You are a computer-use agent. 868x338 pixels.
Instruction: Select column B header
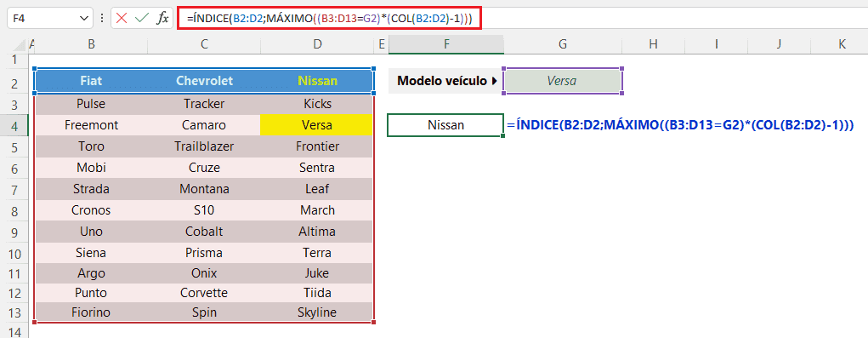coord(91,44)
